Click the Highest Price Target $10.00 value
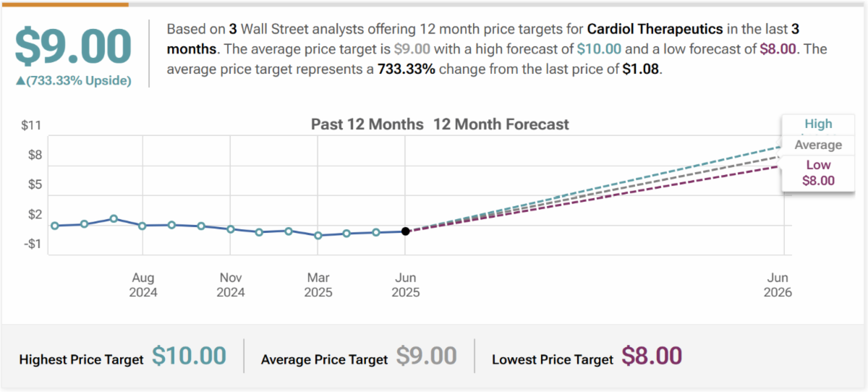Viewport: 868px width, 392px height. [189, 356]
